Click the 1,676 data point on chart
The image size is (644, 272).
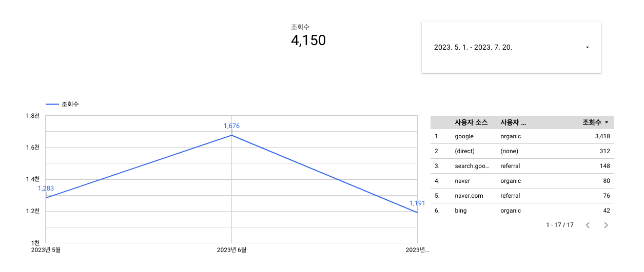coord(231,135)
